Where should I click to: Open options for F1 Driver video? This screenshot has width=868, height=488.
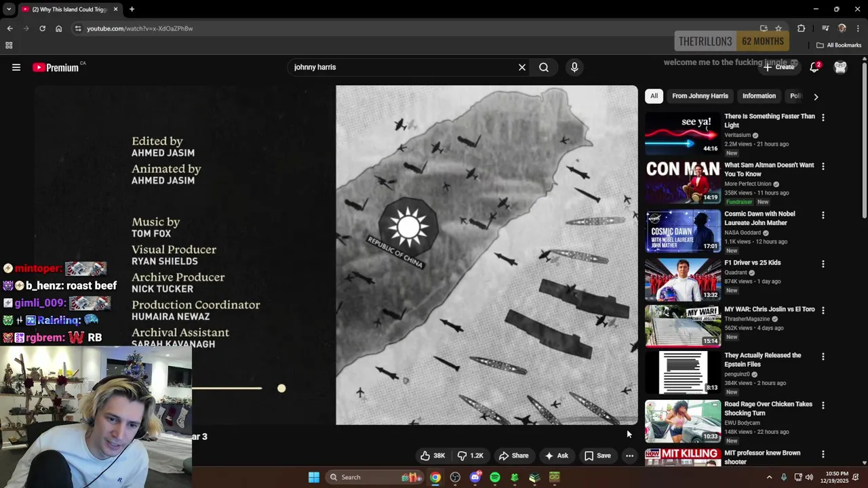point(823,264)
